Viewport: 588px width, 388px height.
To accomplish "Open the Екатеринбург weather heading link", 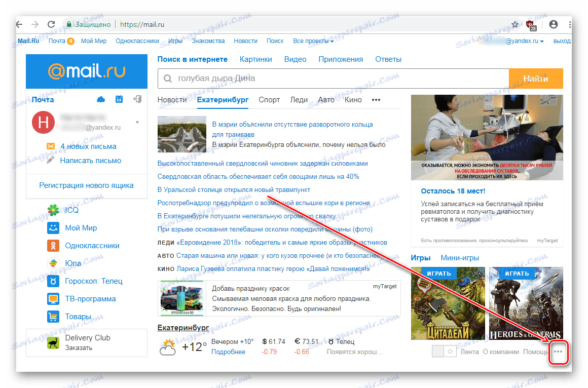I will coord(183,328).
